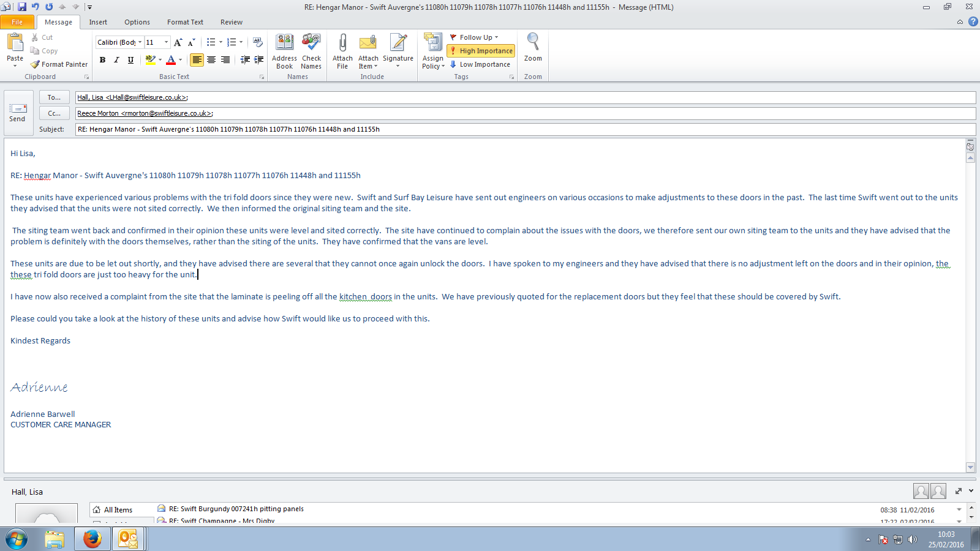The height and width of the screenshot is (551, 980).
Task: Open the File tab
Action: 17,22
